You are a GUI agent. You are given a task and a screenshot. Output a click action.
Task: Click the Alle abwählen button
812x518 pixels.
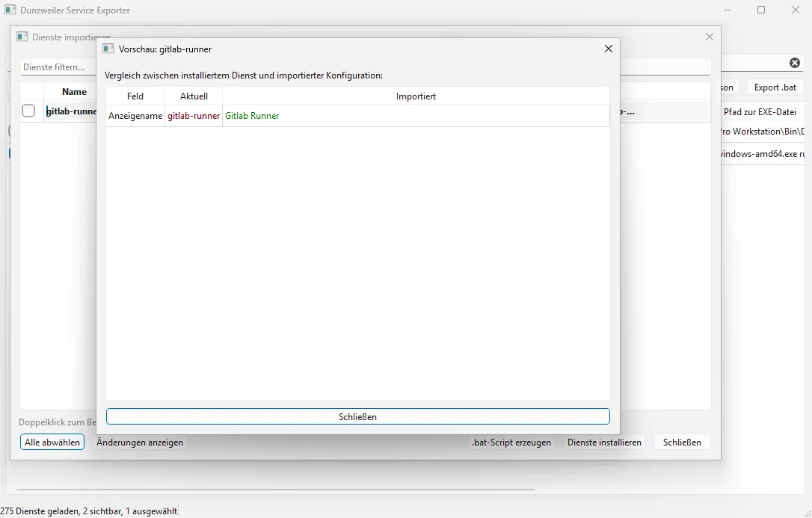[x=52, y=442]
